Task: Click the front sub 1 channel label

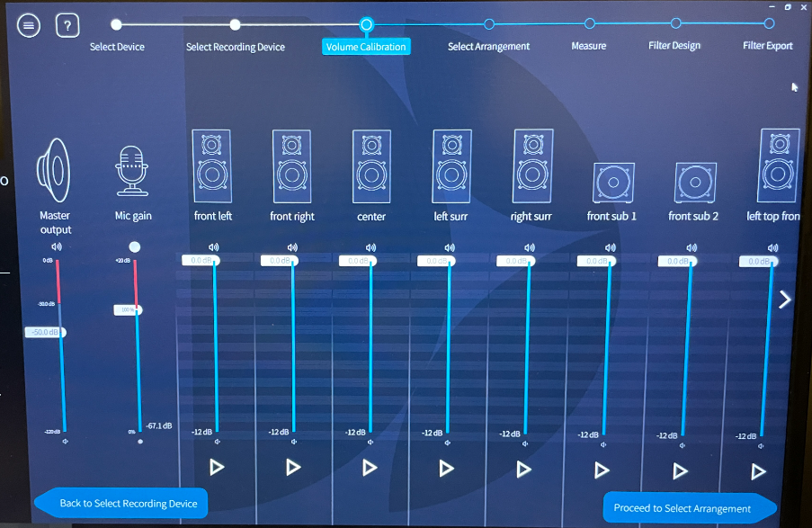Action: point(611,216)
